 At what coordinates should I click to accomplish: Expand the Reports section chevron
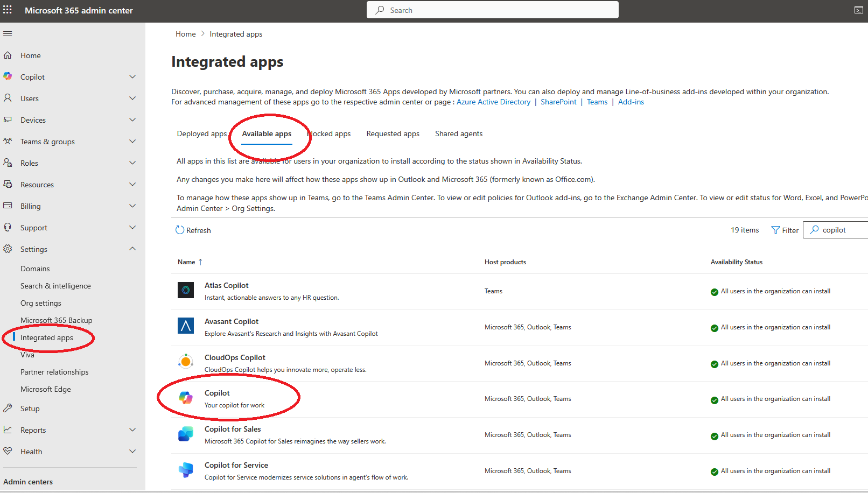pyautogui.click(x=132, y=430)
